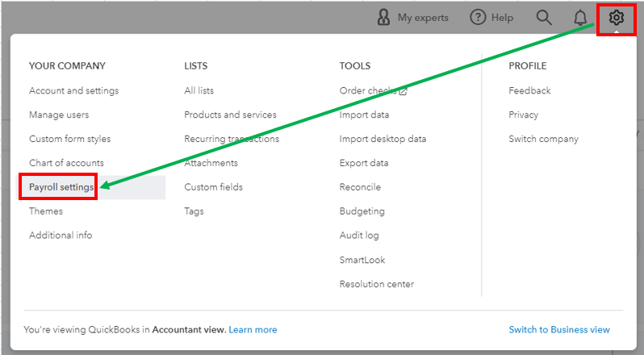The image size is (644, 355).
Task: Open the notifications bell icon
Action: (580, 17)
